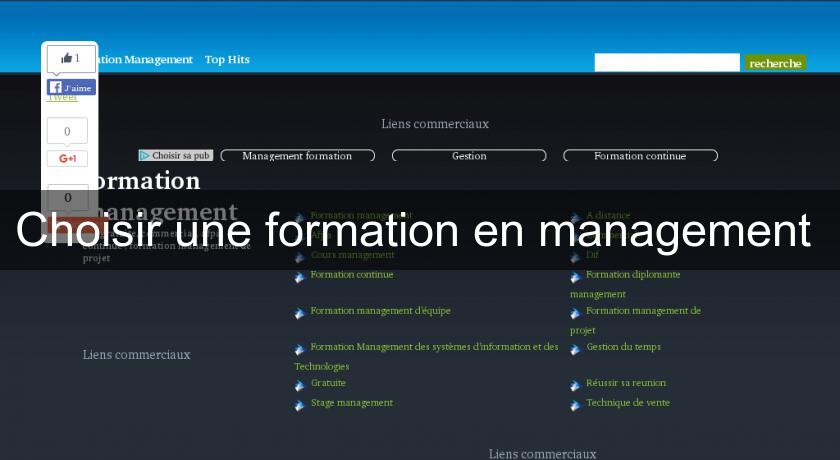Viewport: 840px width, 460px height.
Task: Click arrow icon beside Formation diplomante
Action: coord(575,277)
